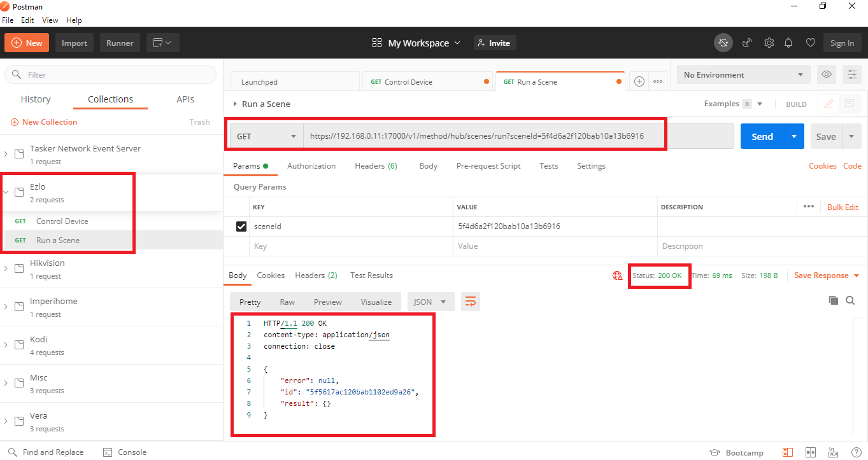
Task: Open the help question mark icon
Action: click(855, 452)
